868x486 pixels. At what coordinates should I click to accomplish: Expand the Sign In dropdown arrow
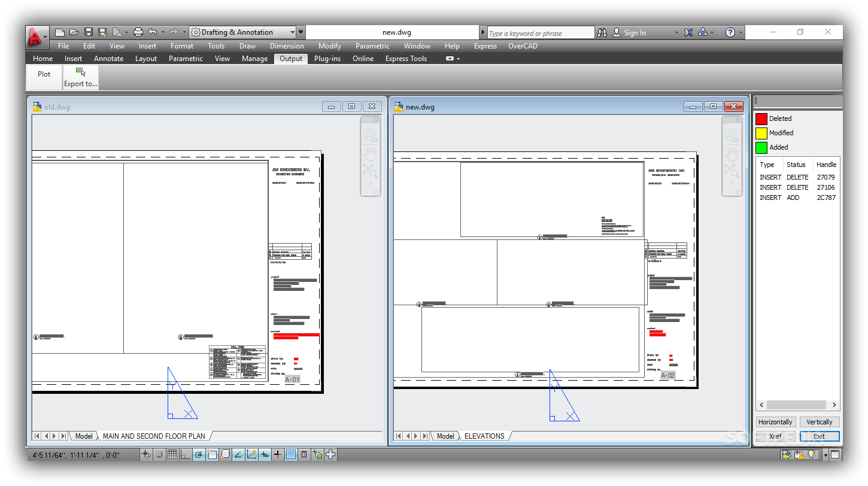pyautogui.click(x=676, y=33)
